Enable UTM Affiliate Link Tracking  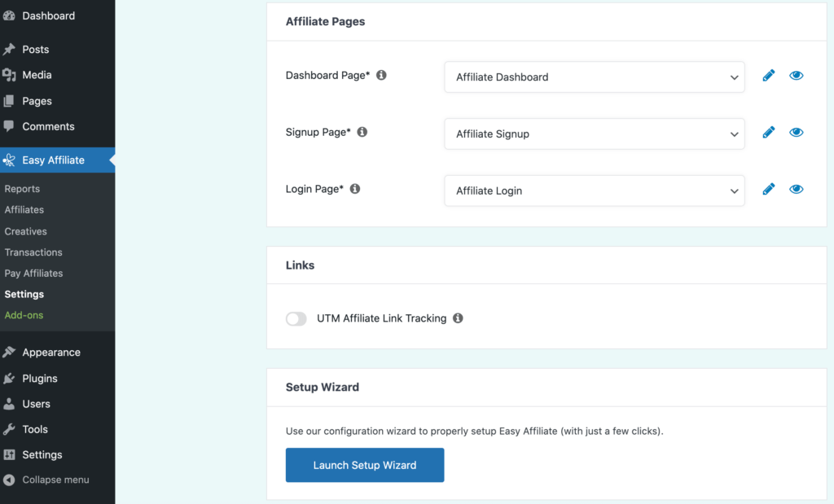[x=296, y=318]
